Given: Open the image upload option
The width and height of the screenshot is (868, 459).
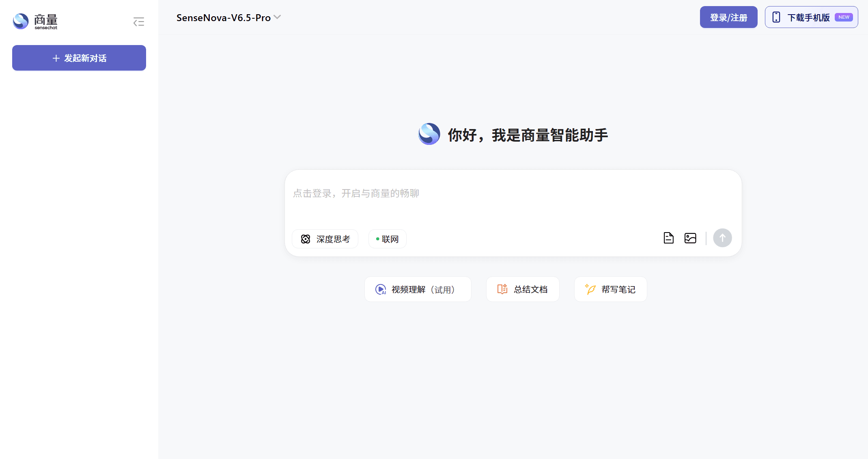Looking at the screenshot, I should (x=690, y=238).
